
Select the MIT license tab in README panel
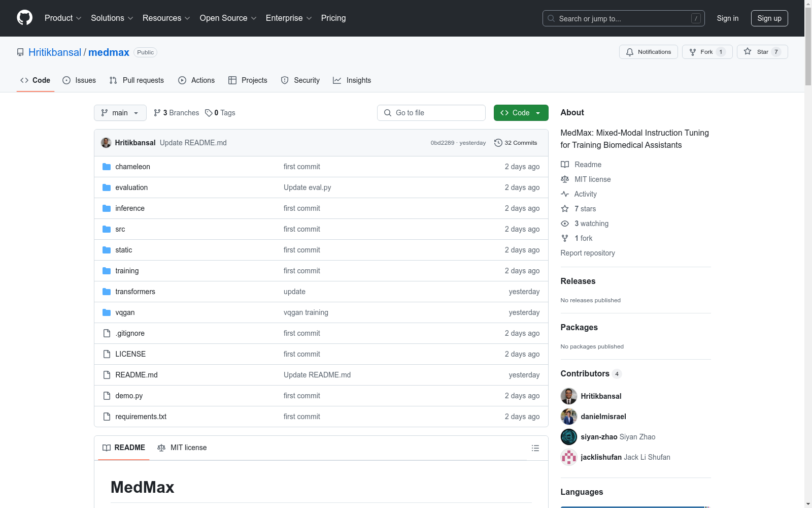tap(182, 448)
